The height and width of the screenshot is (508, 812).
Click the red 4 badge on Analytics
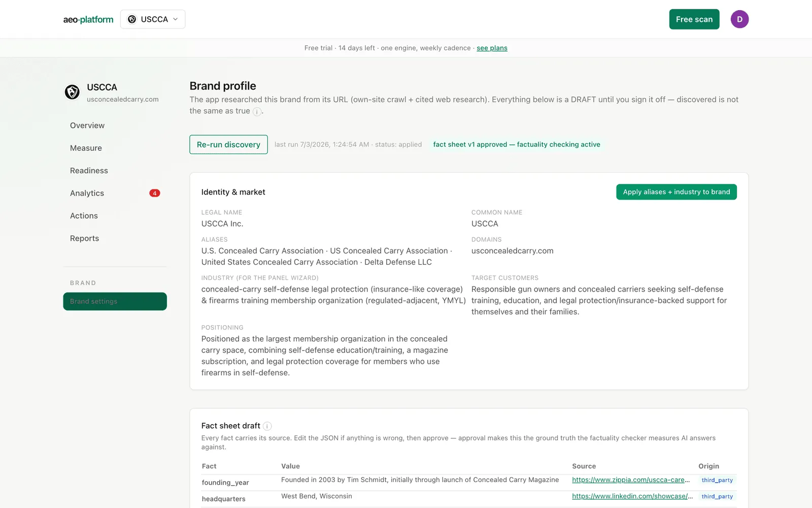(x=155, y=193)
